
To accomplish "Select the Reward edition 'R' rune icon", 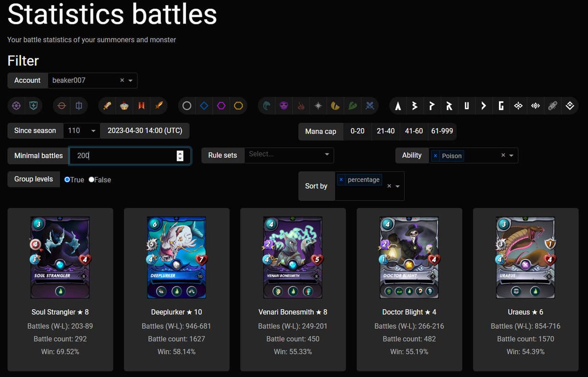I will pyautogui.click(x=449, y=106).
